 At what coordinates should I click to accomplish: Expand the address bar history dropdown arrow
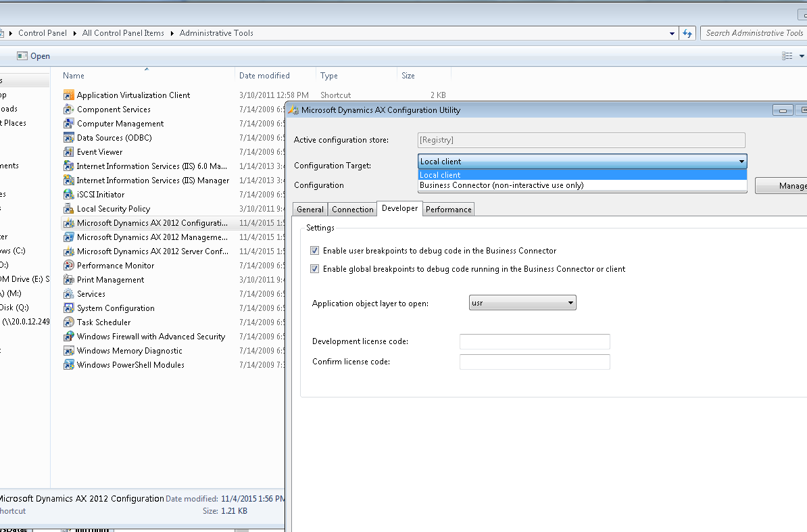click(x=672, y=33)
